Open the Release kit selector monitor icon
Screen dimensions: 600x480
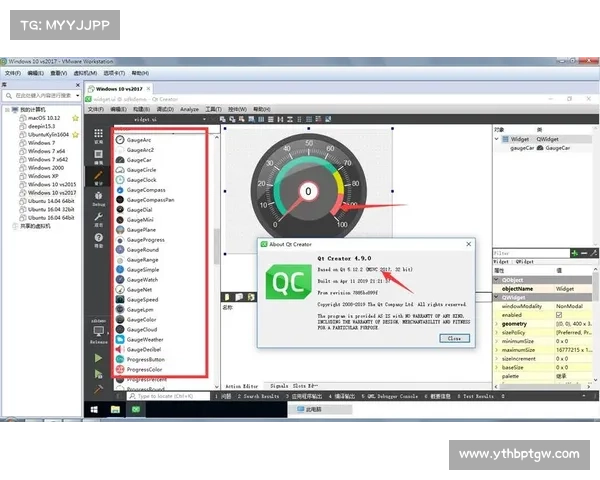[99, 331]
